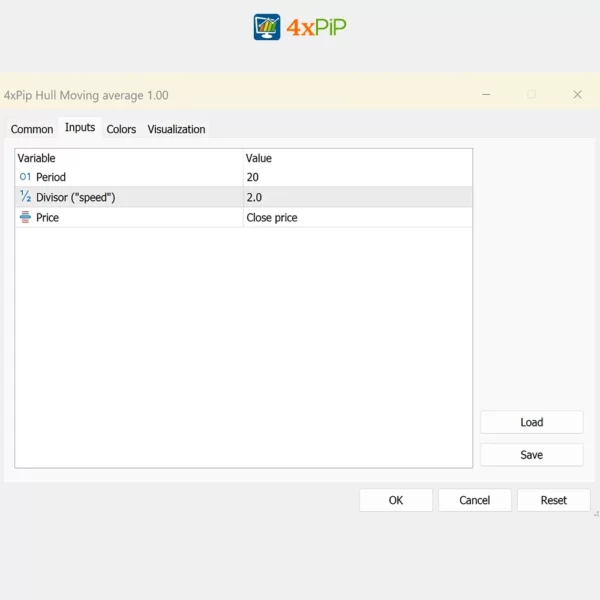Switch to the Common tab

[x=32, y=129]
